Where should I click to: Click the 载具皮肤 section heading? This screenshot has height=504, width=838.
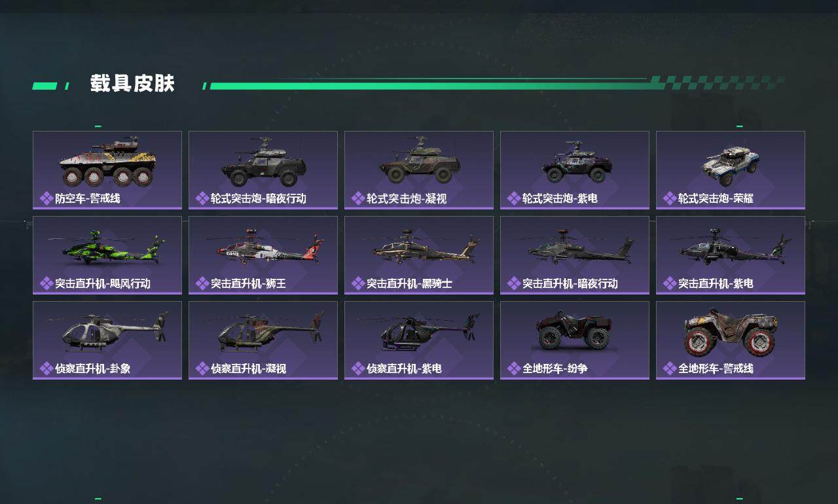tap(132, 84)
